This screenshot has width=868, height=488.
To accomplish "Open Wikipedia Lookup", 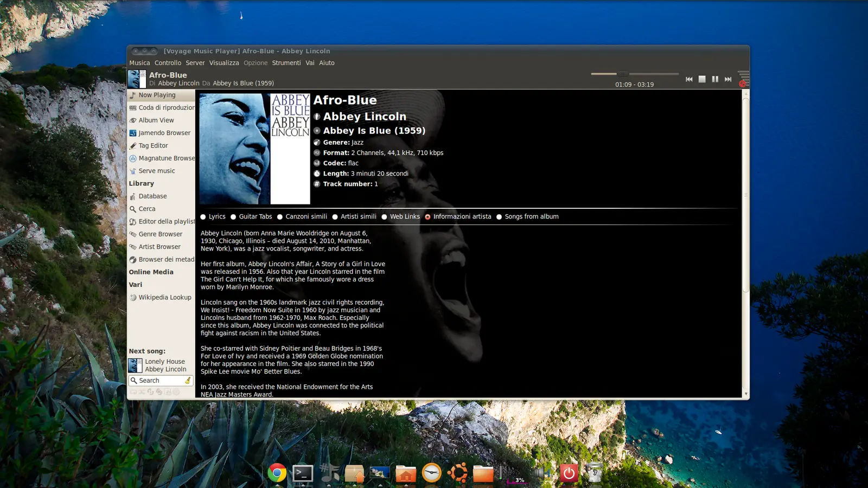I will click(x=161, y=297).
